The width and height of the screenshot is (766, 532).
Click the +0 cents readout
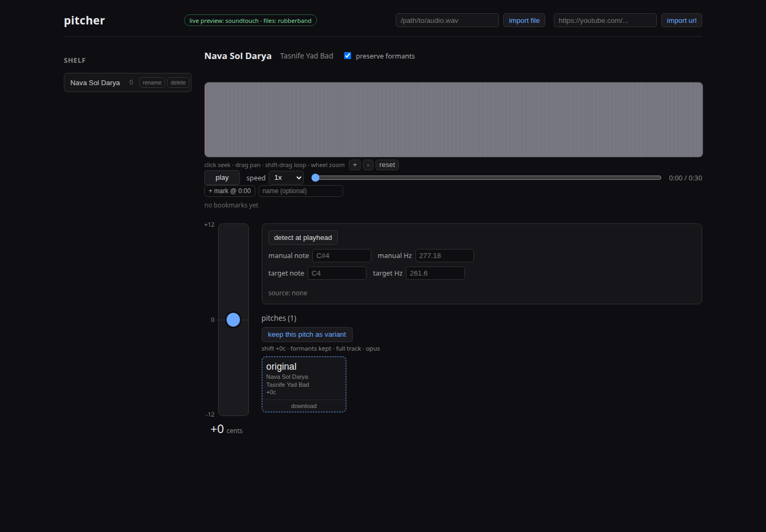tap(227, 429)
